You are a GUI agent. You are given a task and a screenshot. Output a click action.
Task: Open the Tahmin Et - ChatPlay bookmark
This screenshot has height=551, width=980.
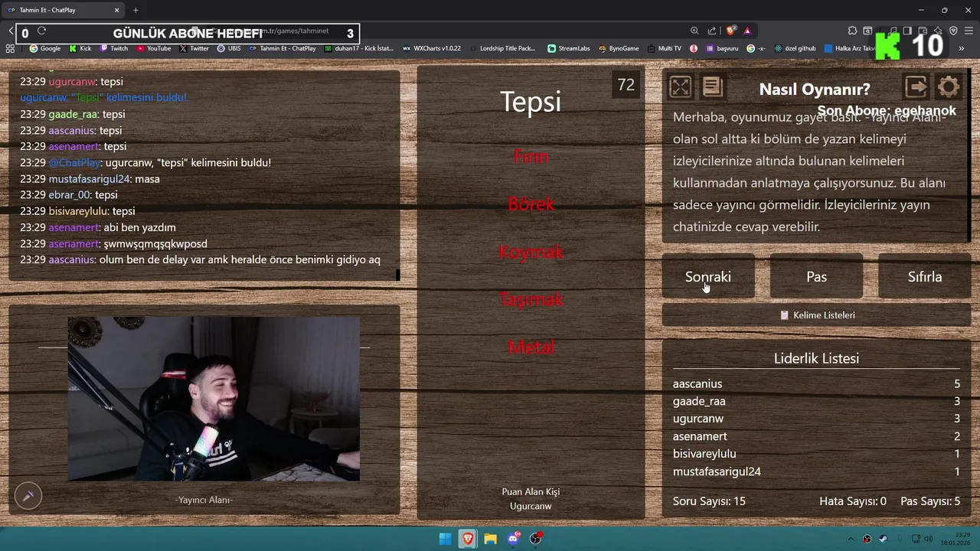(282, 48)
